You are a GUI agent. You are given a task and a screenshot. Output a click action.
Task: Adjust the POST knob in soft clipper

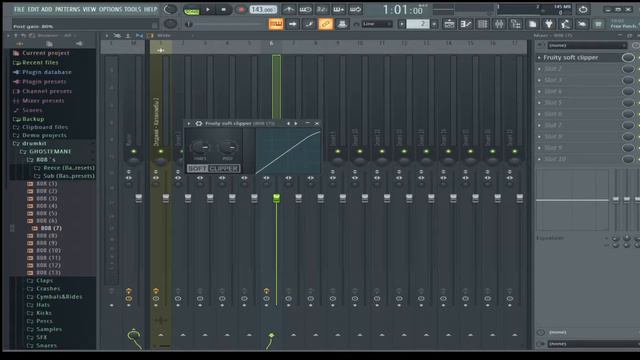click(228, 147)
